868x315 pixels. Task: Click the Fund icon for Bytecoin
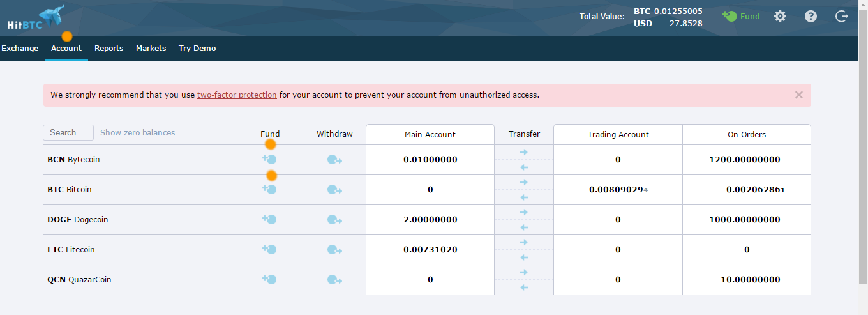click(269, 159)
